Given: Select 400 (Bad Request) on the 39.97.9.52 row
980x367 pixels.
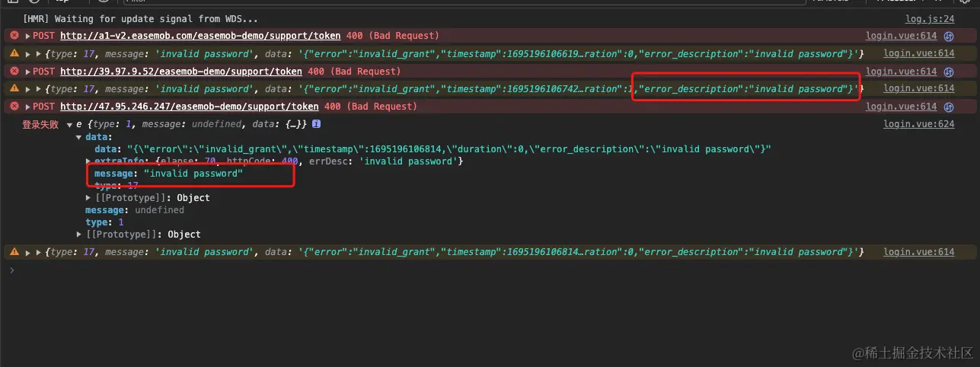Looking at the screenshot, I should click(354, 71).
